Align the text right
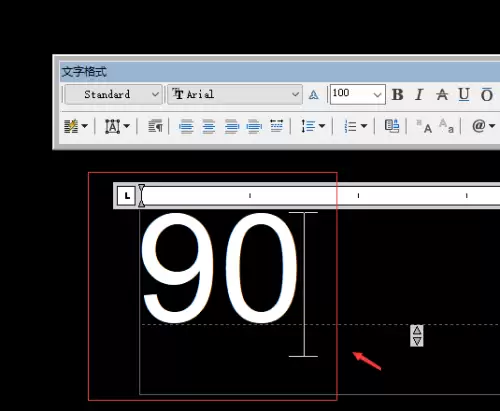Image resolution: width=500 pixels, height=411 pixels. tap(232, 126)
